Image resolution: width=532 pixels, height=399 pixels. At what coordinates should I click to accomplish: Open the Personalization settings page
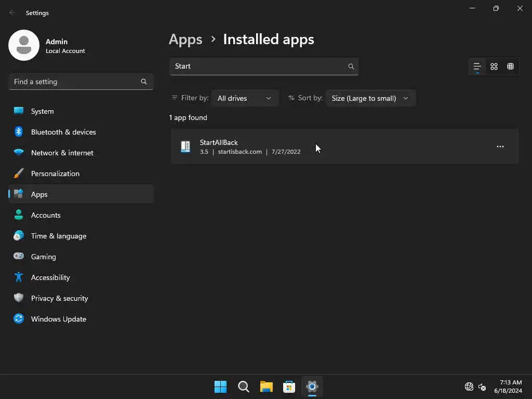point(55,174)
